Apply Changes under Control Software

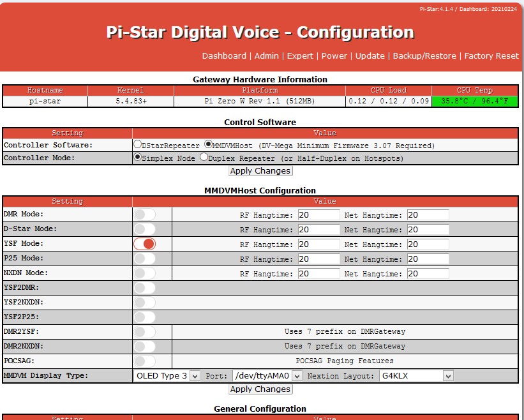pos(260,171)
